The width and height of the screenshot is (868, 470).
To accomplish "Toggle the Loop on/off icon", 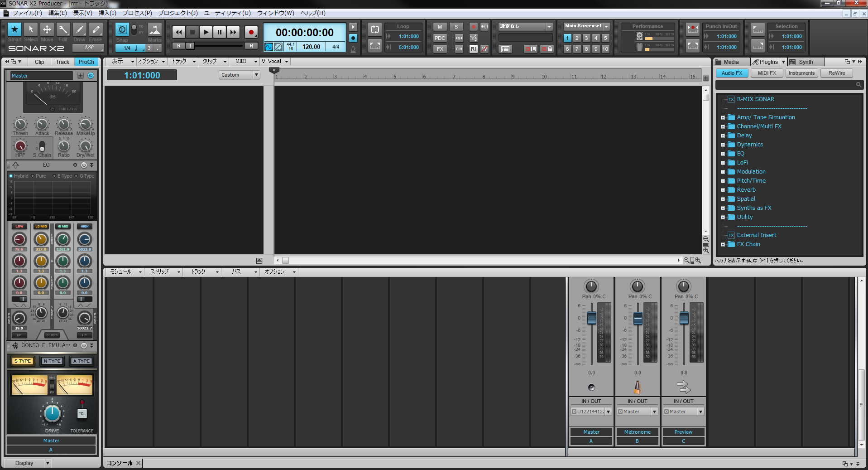I will pos(375,29).
